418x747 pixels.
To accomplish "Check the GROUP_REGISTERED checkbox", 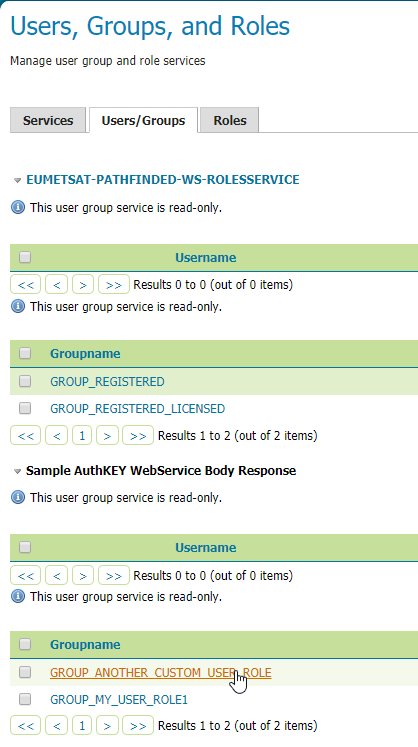I will tap(25, 381).
